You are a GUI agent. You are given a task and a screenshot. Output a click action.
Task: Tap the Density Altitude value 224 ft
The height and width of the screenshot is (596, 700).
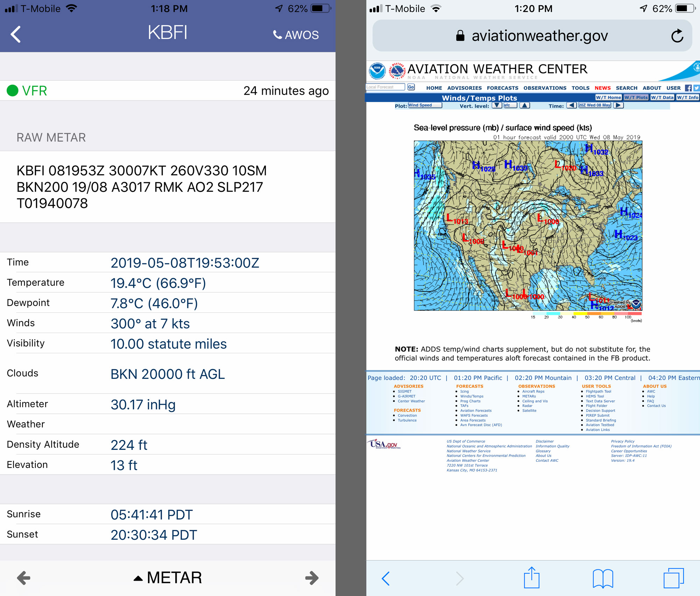coord(129,445)
